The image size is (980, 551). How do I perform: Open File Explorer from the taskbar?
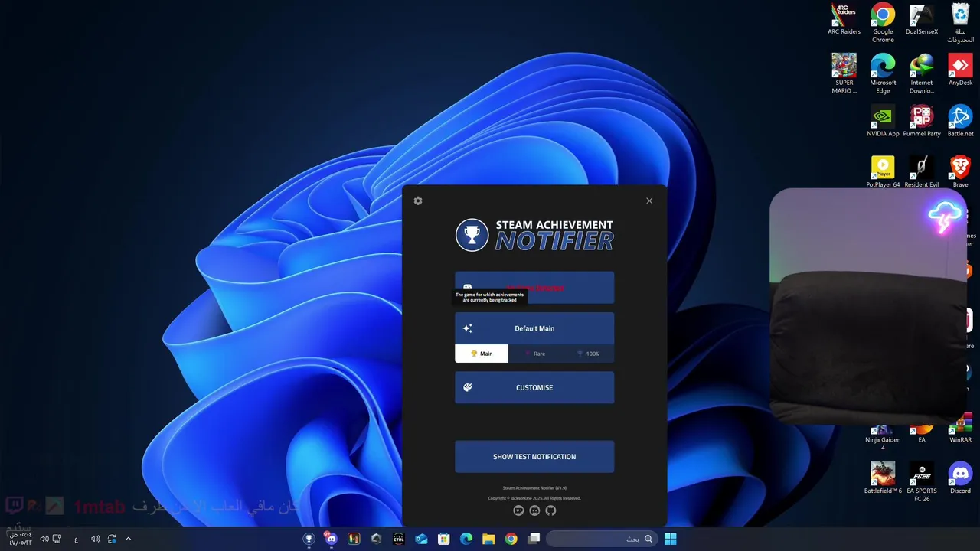pos(488,539)
